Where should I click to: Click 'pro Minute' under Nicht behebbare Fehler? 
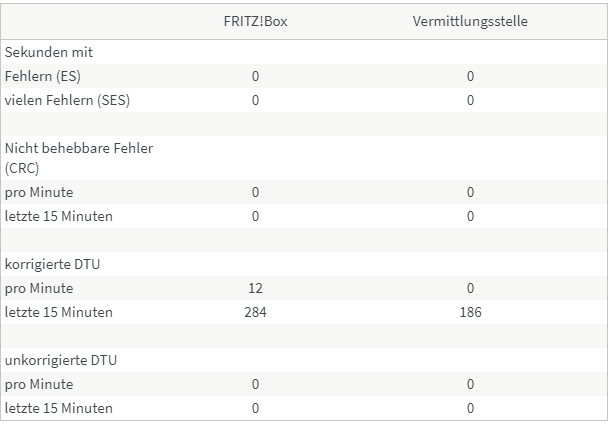click(39, 192)
